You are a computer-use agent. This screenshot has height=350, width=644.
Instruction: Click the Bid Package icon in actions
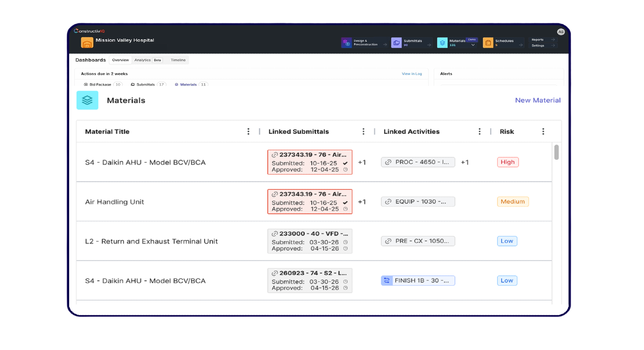[86, 84]
